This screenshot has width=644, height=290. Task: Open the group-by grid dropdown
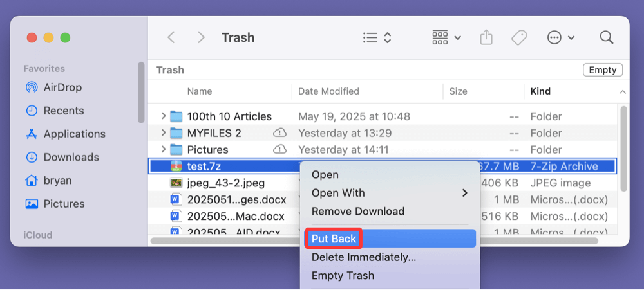[446, 38]
